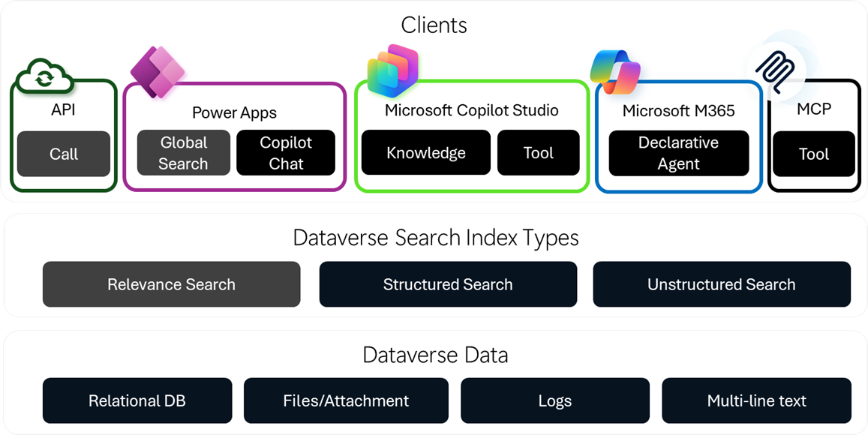Select the Structured Search index type
The image size is (868, 435).
(x=448, y=284)
